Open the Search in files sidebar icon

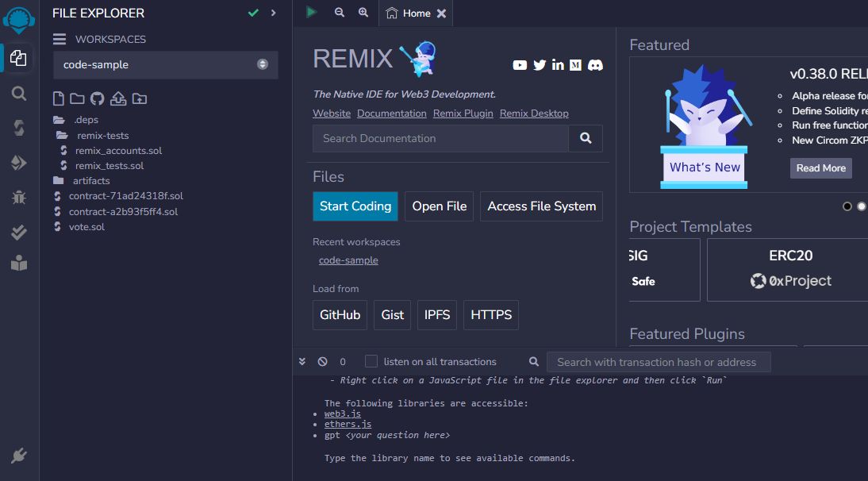pos(19,94)
